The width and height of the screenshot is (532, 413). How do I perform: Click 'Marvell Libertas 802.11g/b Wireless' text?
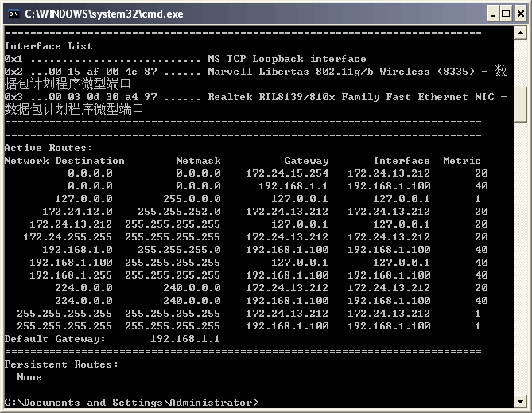click(318, 72)
